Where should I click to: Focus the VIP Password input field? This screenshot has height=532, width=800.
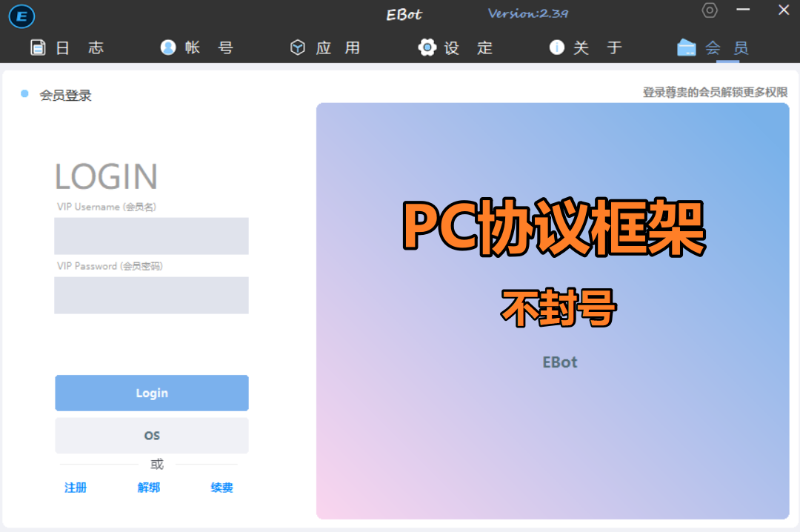coord(151,295)
